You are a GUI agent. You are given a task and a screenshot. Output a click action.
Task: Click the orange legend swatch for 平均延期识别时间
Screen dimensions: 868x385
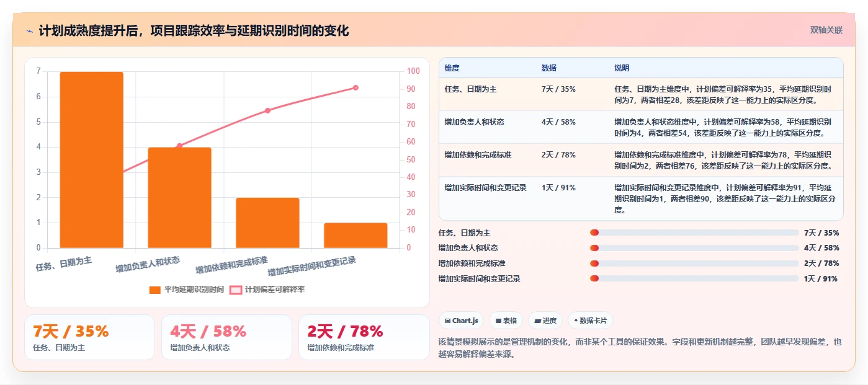[x=155, y=290]
